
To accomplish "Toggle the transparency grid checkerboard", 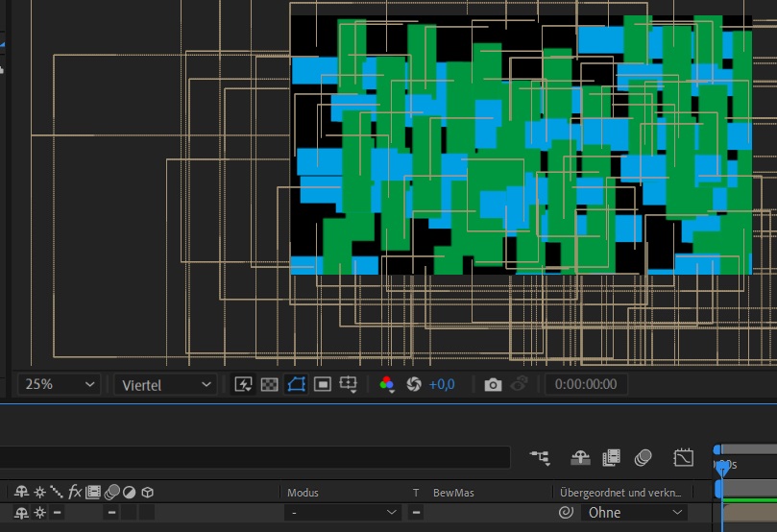I will tap(269, 384).
